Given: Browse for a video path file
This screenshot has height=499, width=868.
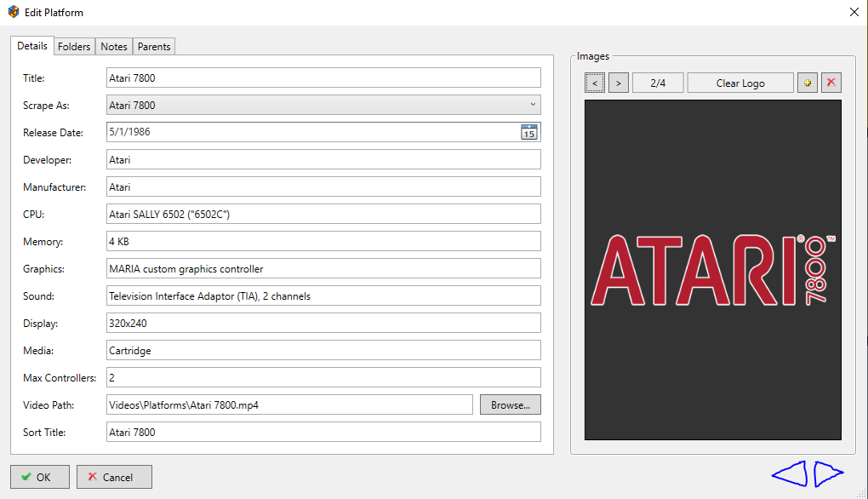Looking at the screenshot, I should [510, 404].
